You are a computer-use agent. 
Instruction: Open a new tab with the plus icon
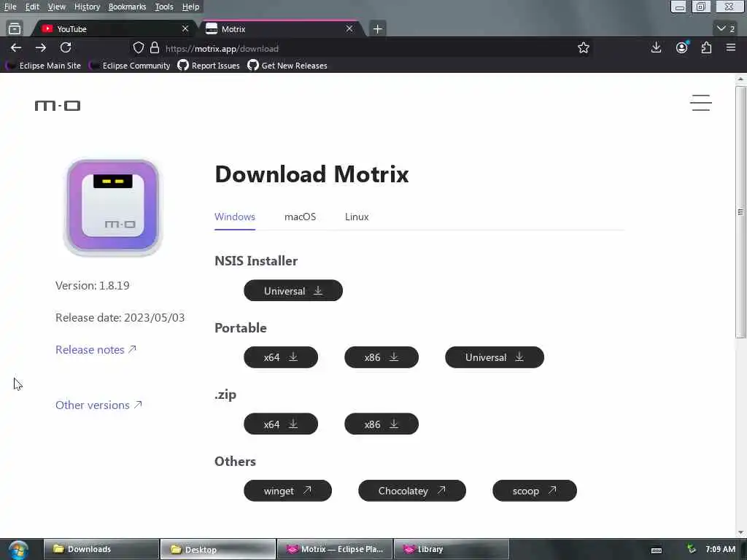377,29
